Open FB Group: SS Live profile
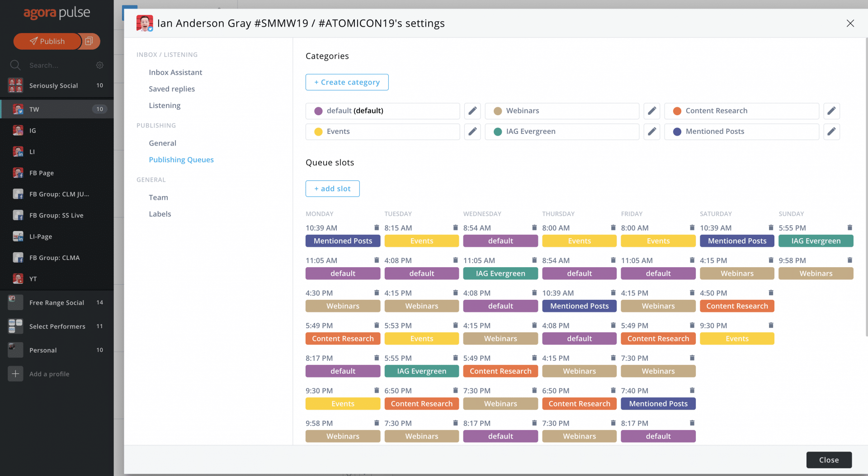The image size is (868, 476). 57,215
